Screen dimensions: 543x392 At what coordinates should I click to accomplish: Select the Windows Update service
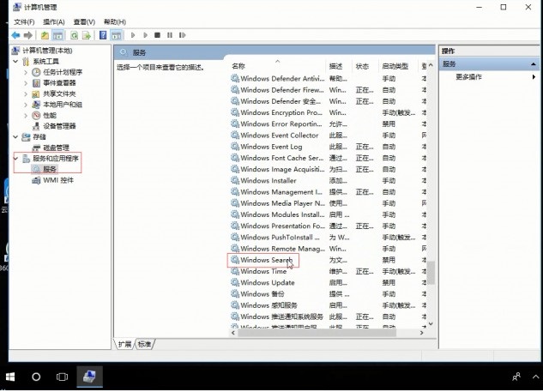268,282
